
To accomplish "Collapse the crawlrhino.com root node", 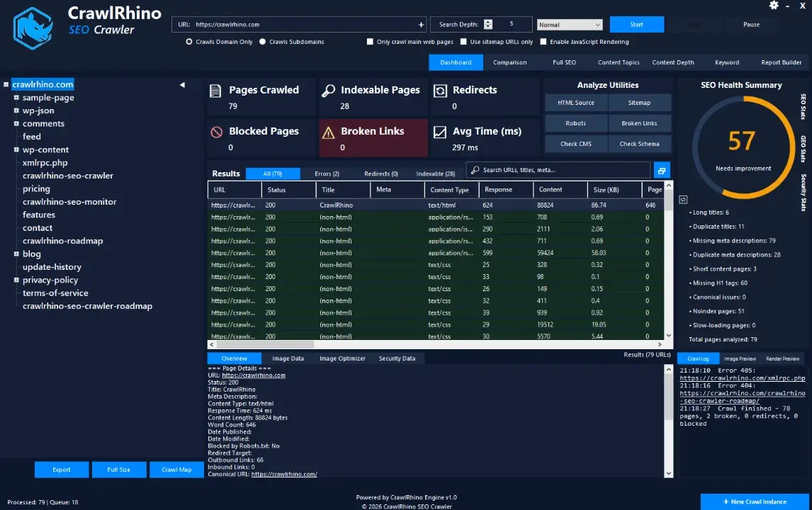I will [x=6, y=84].
